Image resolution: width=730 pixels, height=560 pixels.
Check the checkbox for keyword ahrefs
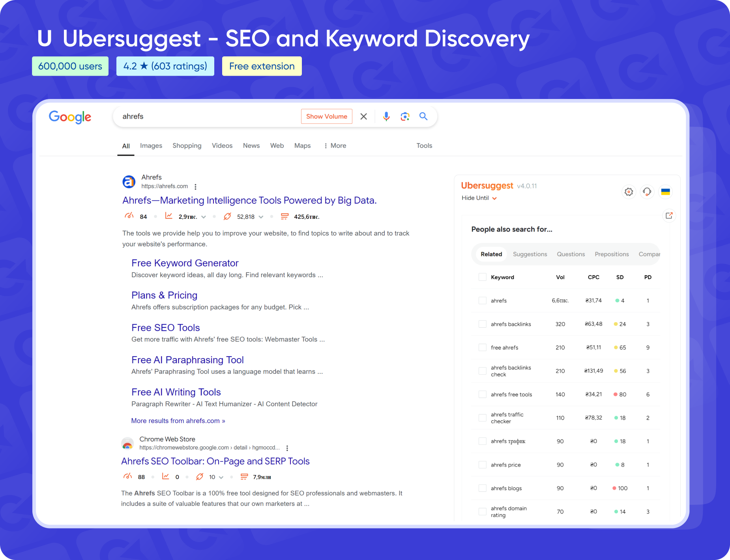click(x=482, y=300)
